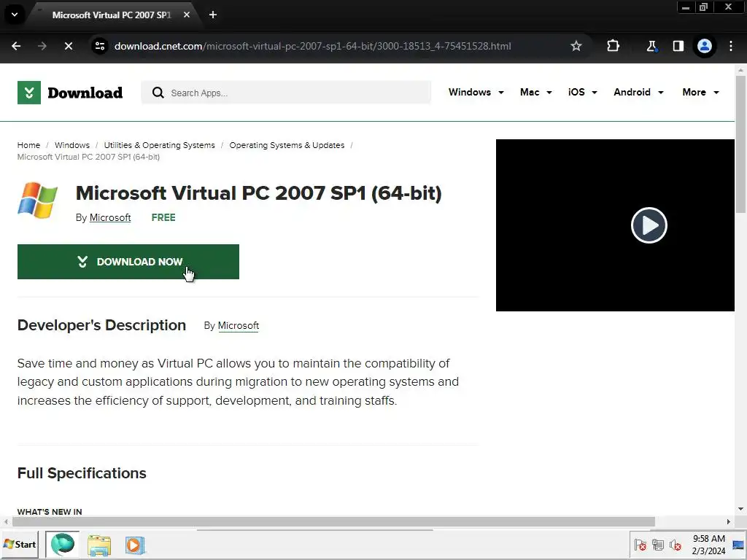Open File Explorer folder taskbar icon

(99, 545)
